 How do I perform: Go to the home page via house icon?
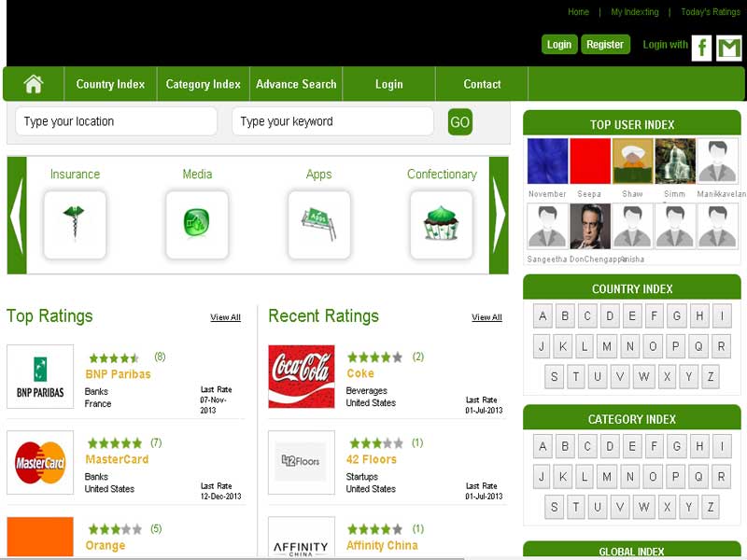pyautogui.click(x=34, y=84)
